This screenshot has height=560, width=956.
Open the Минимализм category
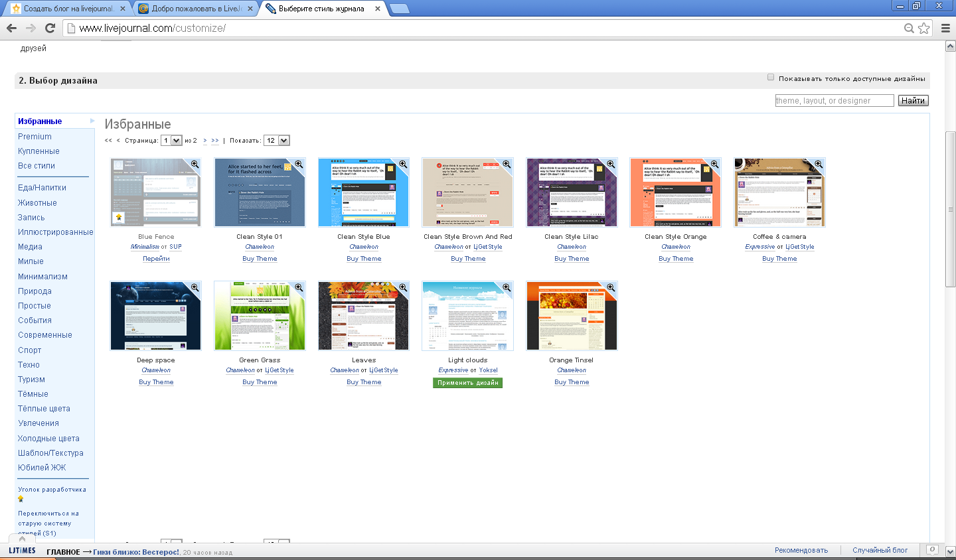42,277
